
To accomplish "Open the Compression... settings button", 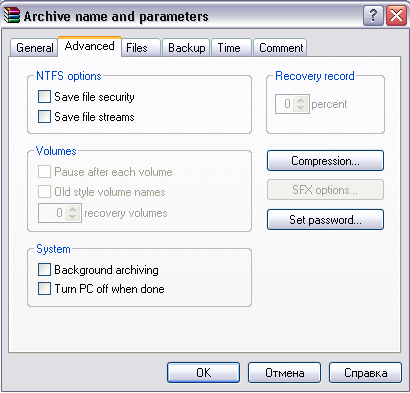I will point(325,161).
